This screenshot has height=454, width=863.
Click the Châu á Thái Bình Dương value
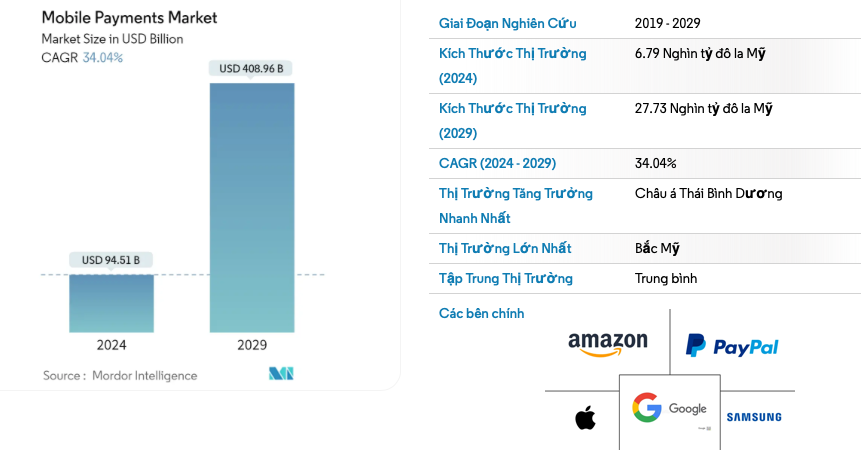pyautogui.click(x=708, y=193)
